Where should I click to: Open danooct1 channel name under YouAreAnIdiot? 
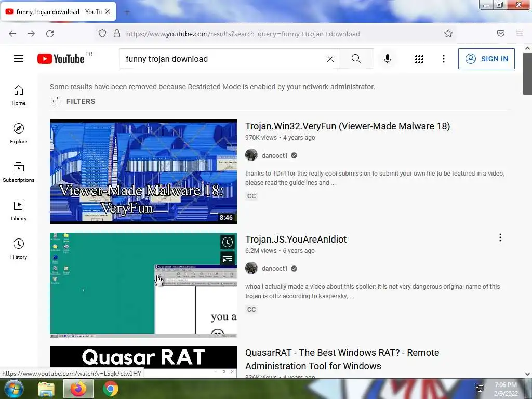[274, 269]
